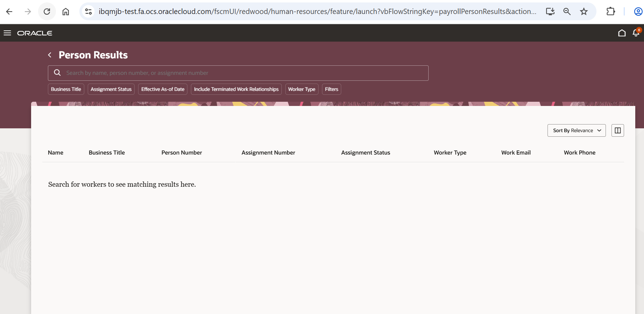Click the Name column header

(56, 152)
